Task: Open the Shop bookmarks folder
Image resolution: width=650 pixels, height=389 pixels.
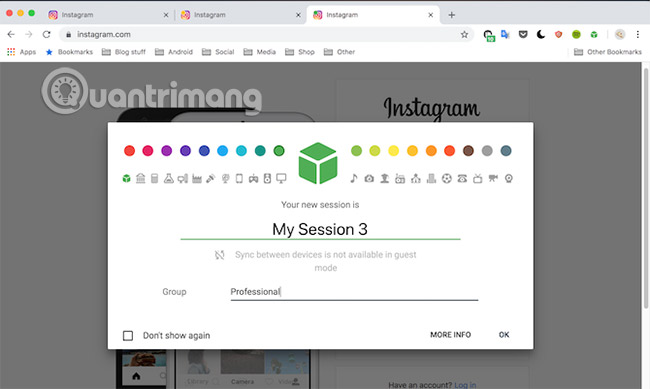Action: tap(300, 52)
